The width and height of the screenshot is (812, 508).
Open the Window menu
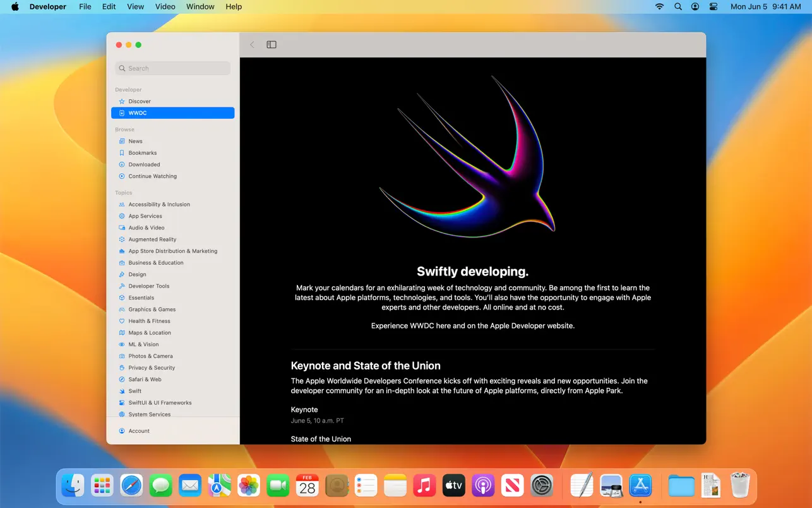[x=200, y=6]
